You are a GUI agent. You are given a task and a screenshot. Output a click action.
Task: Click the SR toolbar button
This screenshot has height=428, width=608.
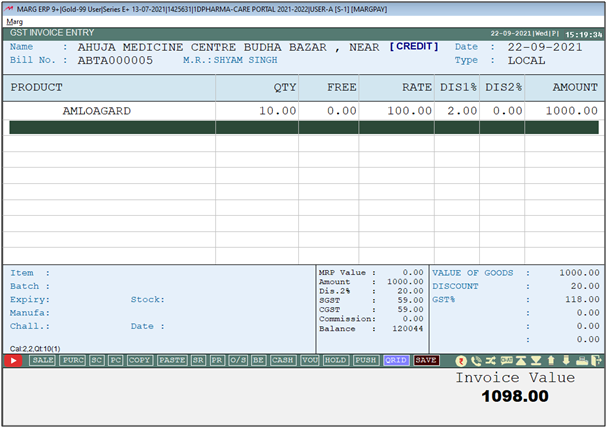198,360
